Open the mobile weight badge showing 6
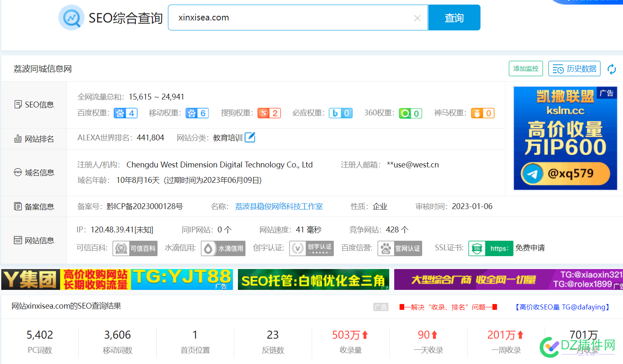 click(197, 113)
